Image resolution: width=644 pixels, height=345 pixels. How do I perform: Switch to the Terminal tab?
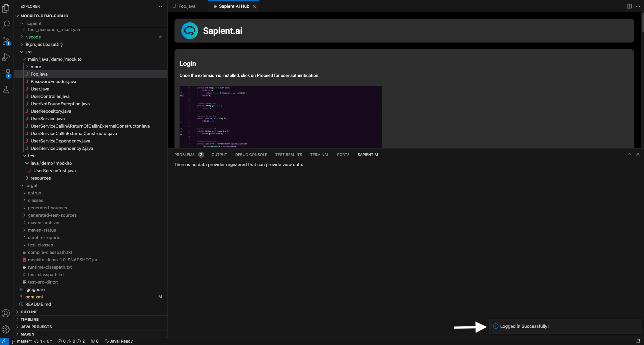(319, 155)
